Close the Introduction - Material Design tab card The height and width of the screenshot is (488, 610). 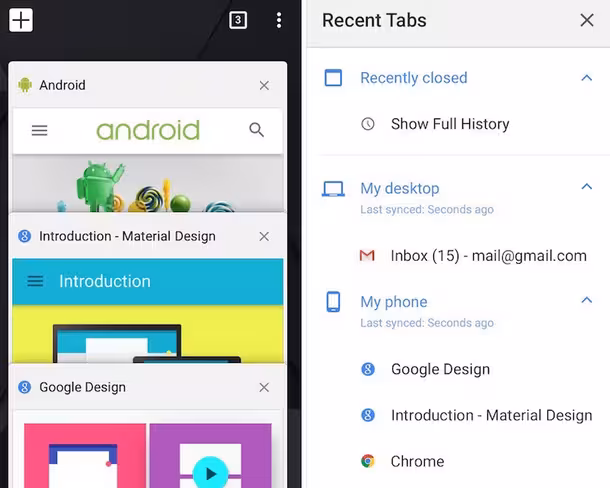pyautogui.click(x=264, y=236)
